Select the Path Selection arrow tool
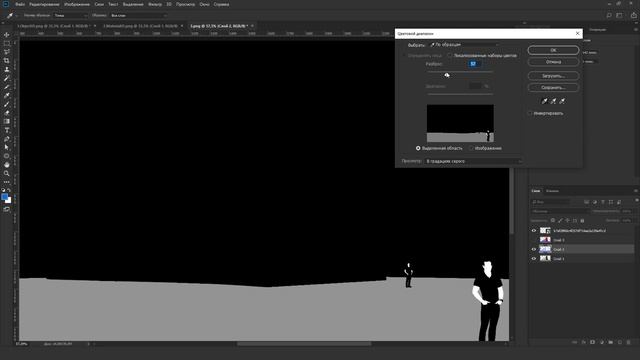 pos(7,147)
